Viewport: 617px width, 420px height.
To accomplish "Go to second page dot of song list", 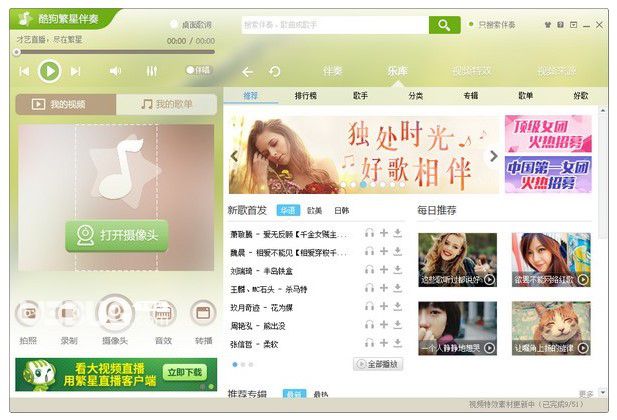I will tap(243, 364).
